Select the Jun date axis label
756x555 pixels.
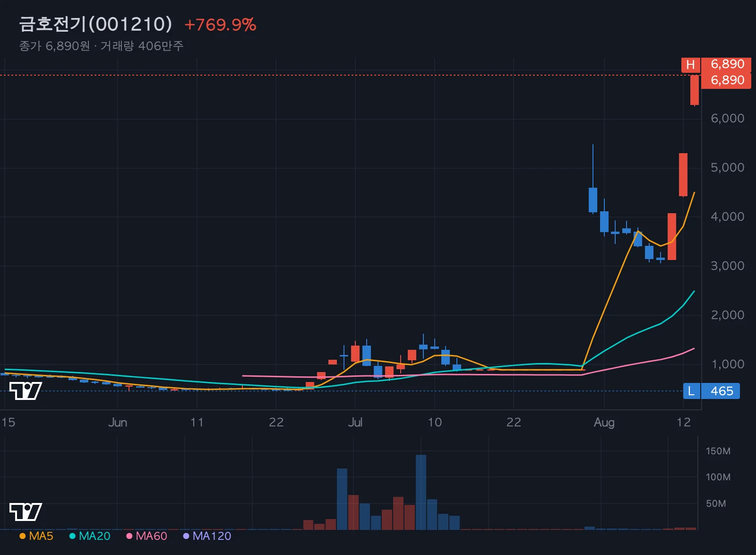click(x=118, y=422)
